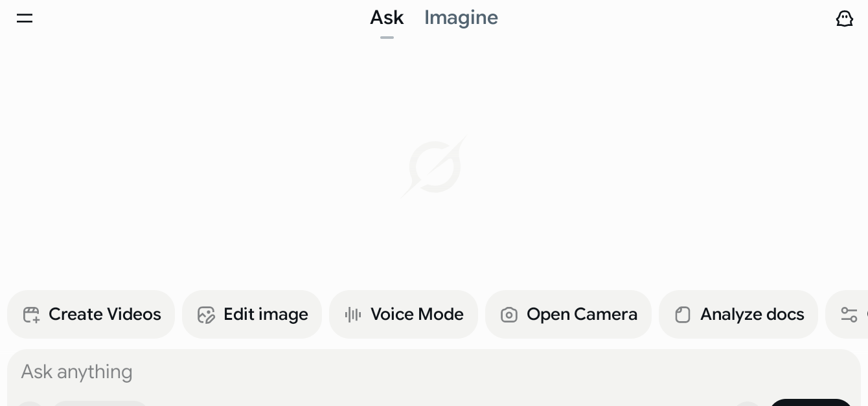Click the waveform icon beside Voice Mode

pyautogui.click(x=353, y=315)
